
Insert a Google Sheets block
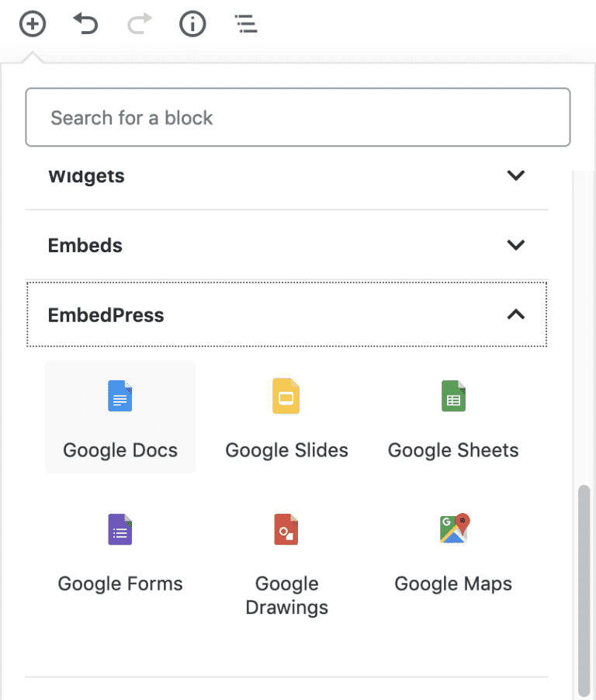click(x=452, y=417)
